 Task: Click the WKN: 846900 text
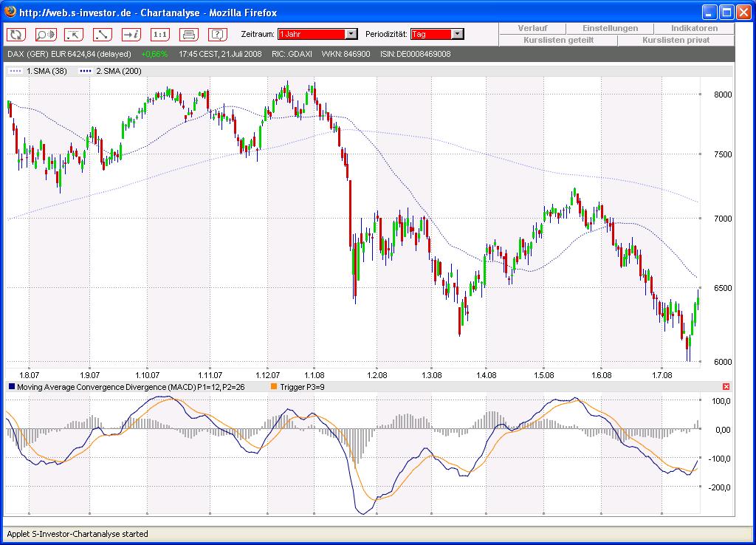pos(346,54)
